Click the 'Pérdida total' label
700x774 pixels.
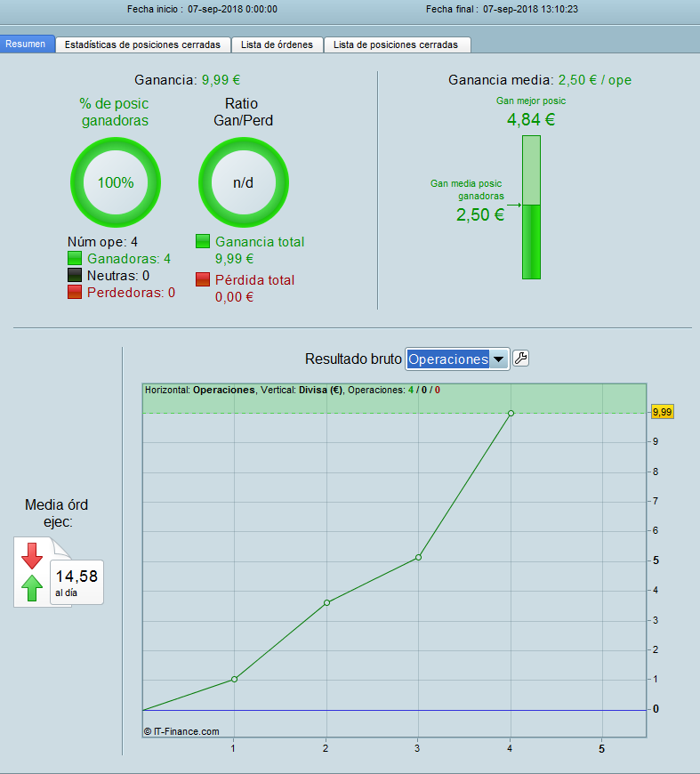click(x=254, y=280)
